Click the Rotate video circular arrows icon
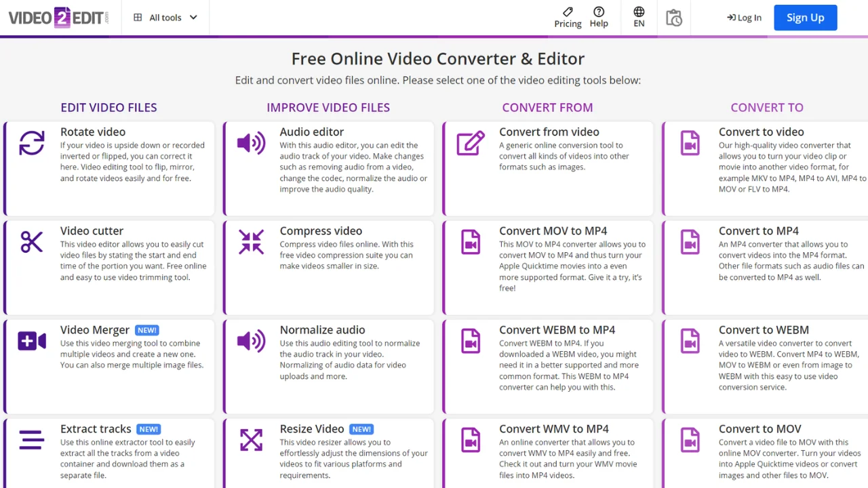Viewport: 868px width, 488px height. click(x=32, y=143)
